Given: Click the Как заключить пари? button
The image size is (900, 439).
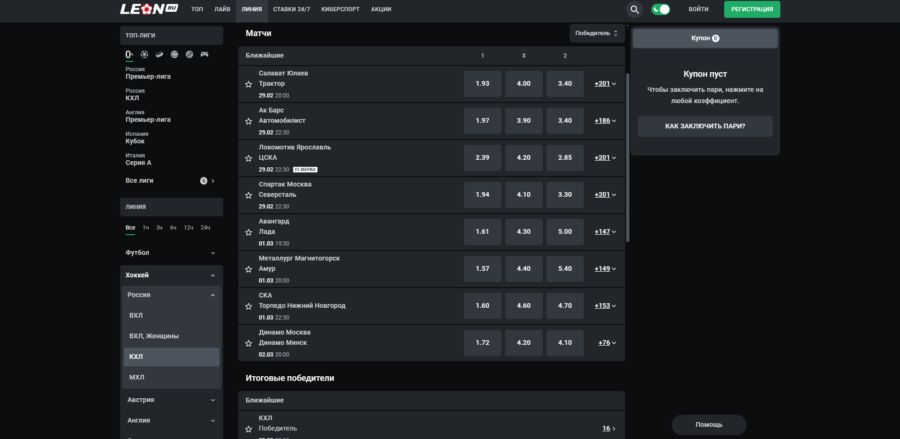Looking at the screenshot, I should (x=705, y=127).
